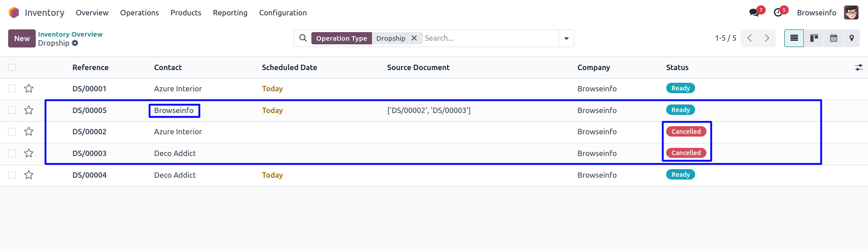868x251 pixels.
Task: Tick the DS/00005 row checkbox
Action: tap(12, 110)
